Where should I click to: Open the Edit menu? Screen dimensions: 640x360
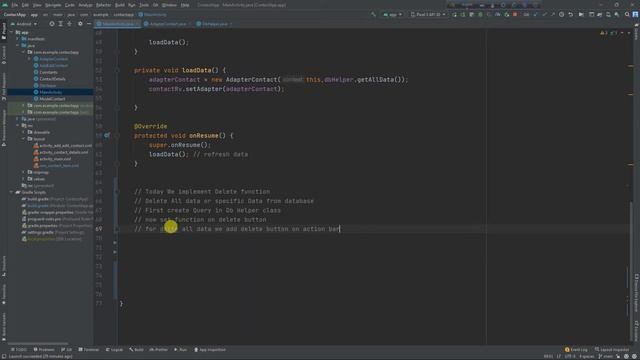[x=25, y=5]
